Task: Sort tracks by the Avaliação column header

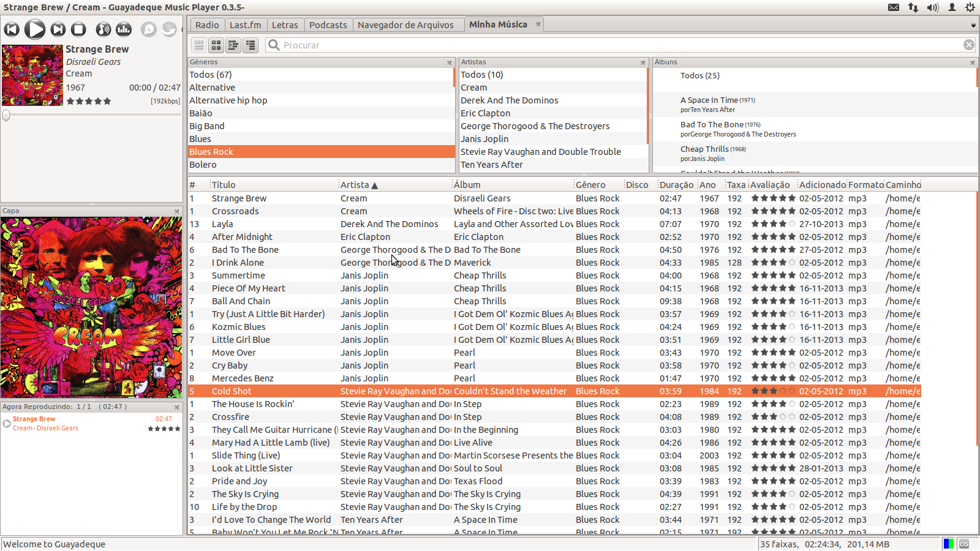Action: [773, 185]
